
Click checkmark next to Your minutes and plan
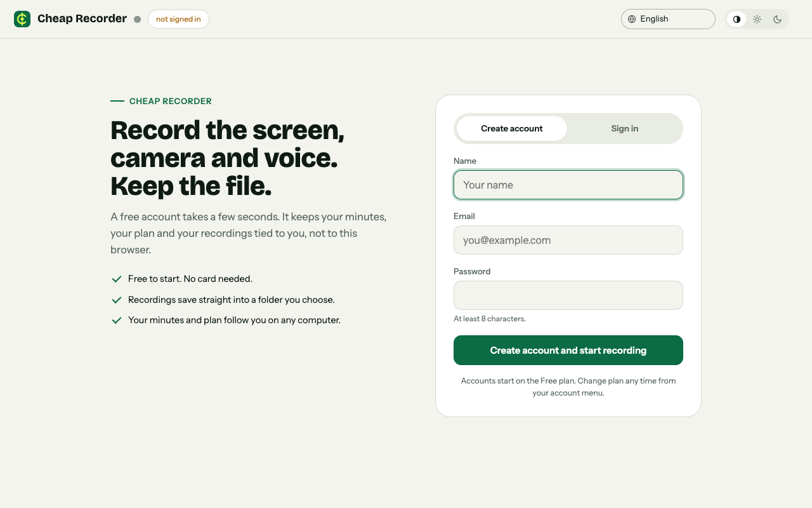point(117,321)
